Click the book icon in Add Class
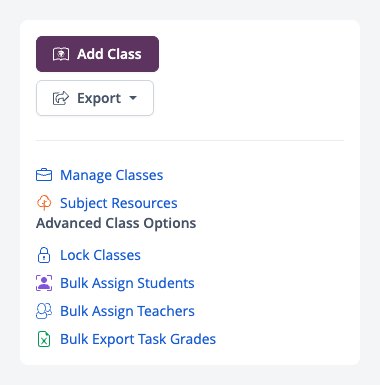 61,54
